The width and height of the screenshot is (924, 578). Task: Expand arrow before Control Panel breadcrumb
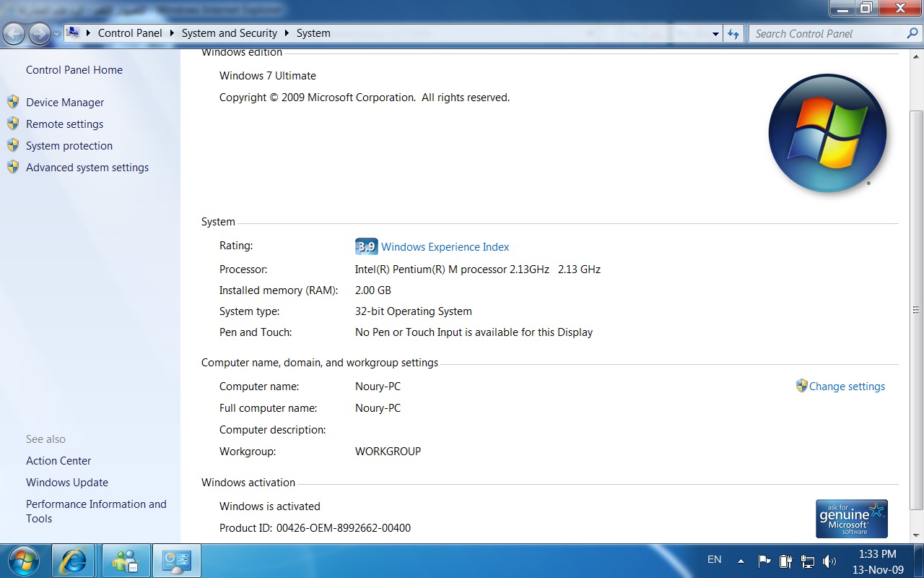coord(89,33)
